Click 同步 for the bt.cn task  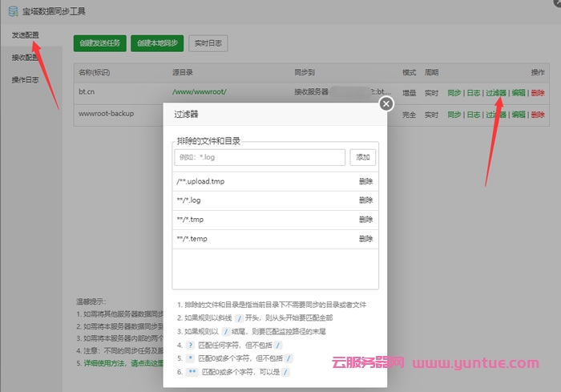(x=454, y=92)
